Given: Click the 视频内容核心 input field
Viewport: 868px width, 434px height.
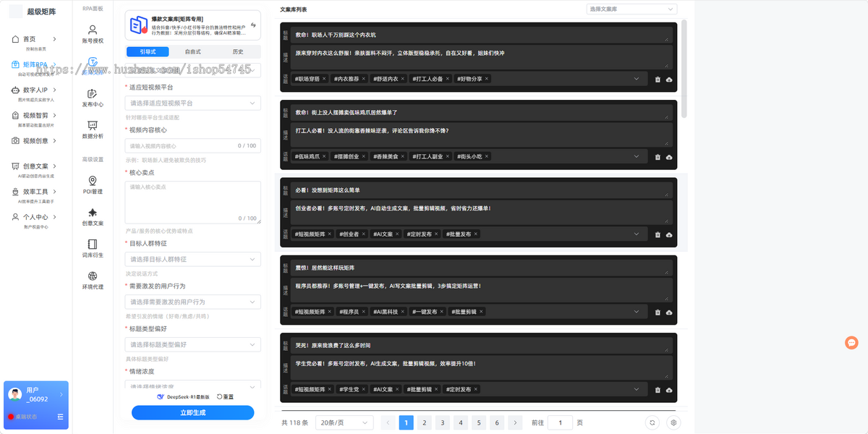Looking at the screenshot, I should 193,145.
